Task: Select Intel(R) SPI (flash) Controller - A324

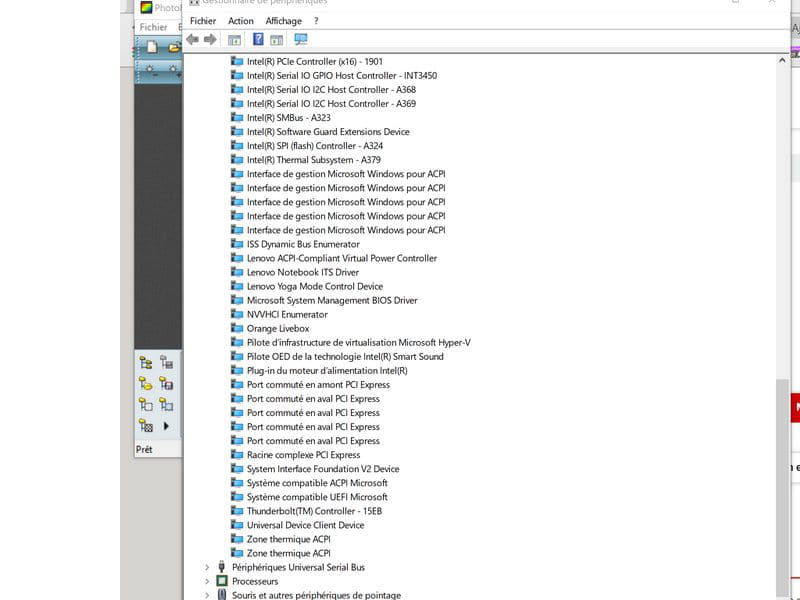Action: [x=314, y=145]
